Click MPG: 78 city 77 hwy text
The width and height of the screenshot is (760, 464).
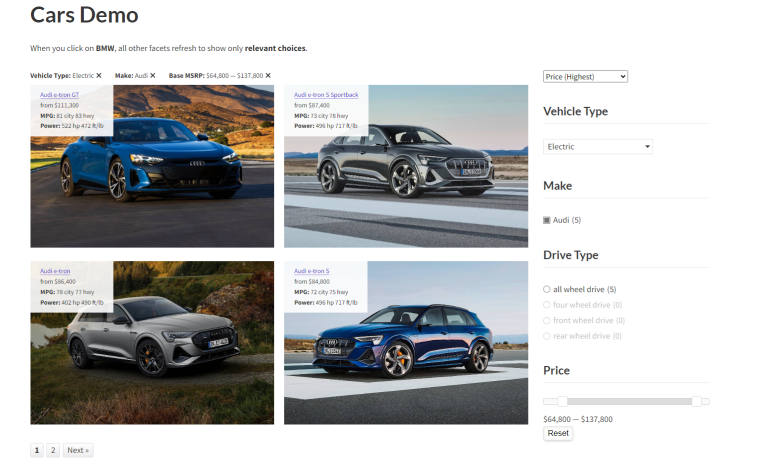67,292
